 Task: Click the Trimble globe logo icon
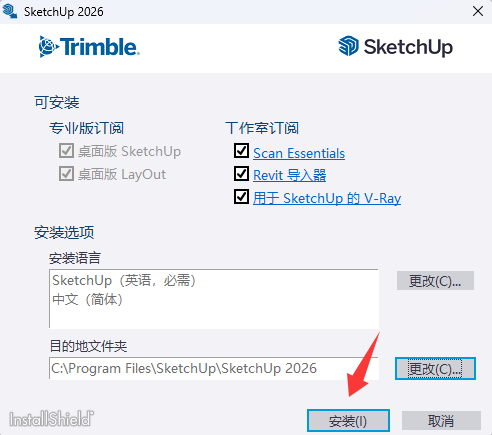click(x=48, y=47)
